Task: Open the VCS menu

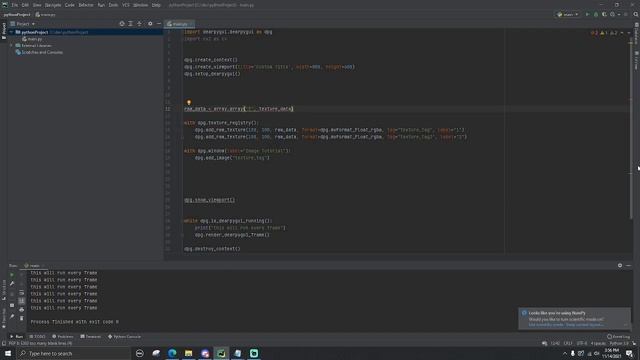Action: [x=126, y=5]
